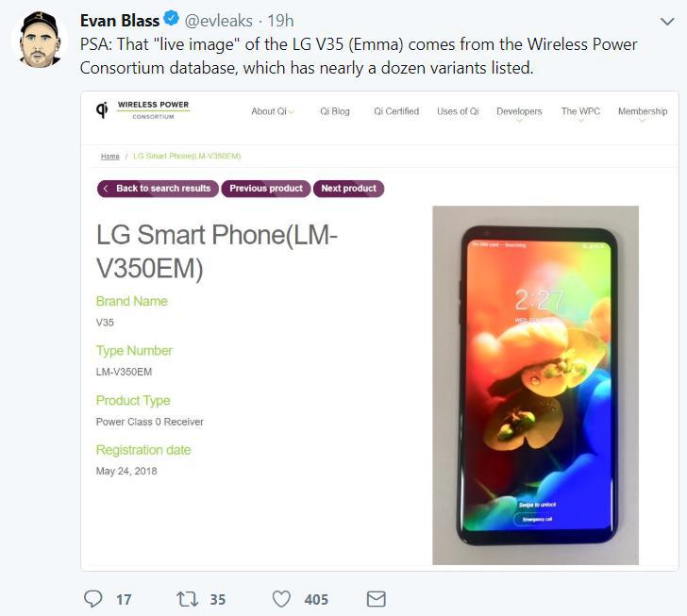Expand the Developers menu
This screenshot has height=616, width=687.
(519, 112)
